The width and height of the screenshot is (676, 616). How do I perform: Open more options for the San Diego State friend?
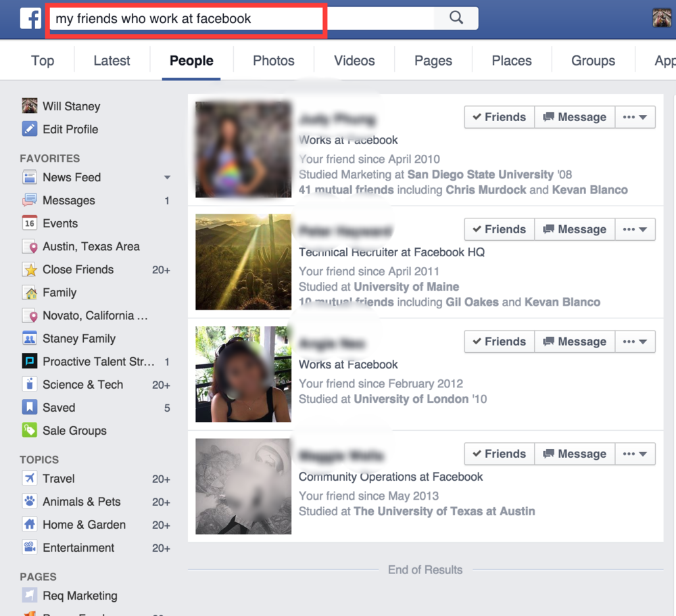635,117
